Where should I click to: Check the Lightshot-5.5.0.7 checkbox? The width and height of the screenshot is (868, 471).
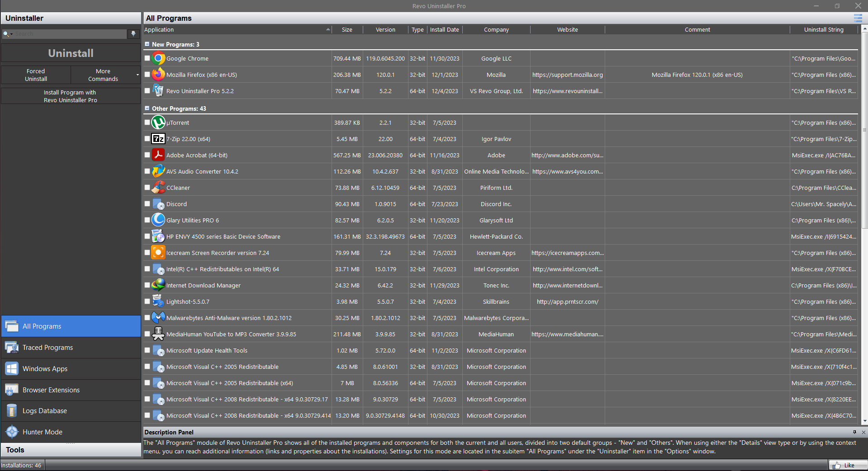(147, 301)
